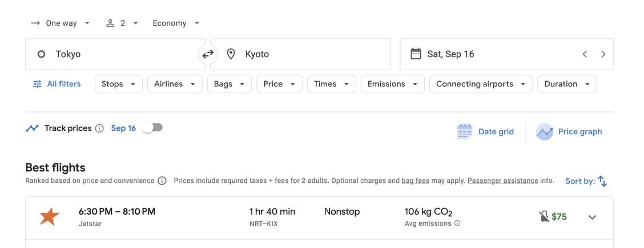The width and height of the screenshot is (644, 248).
Task: Open the Stops filter
Action: 118,84
